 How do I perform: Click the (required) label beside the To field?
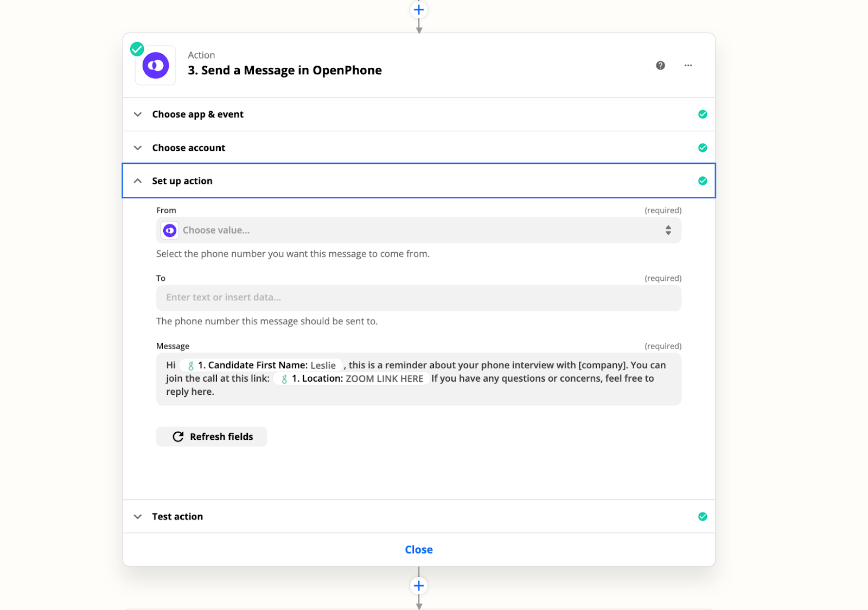coord(663,278)
